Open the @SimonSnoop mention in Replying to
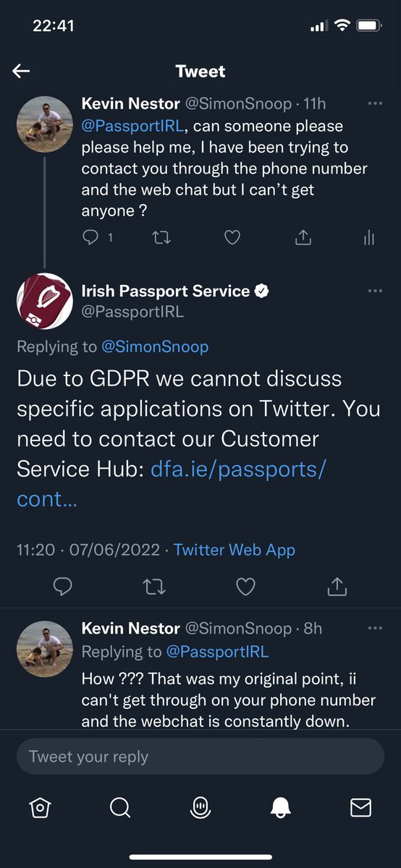Image resolution: width=401 pixels, height=868 pixels. [155, 346]
